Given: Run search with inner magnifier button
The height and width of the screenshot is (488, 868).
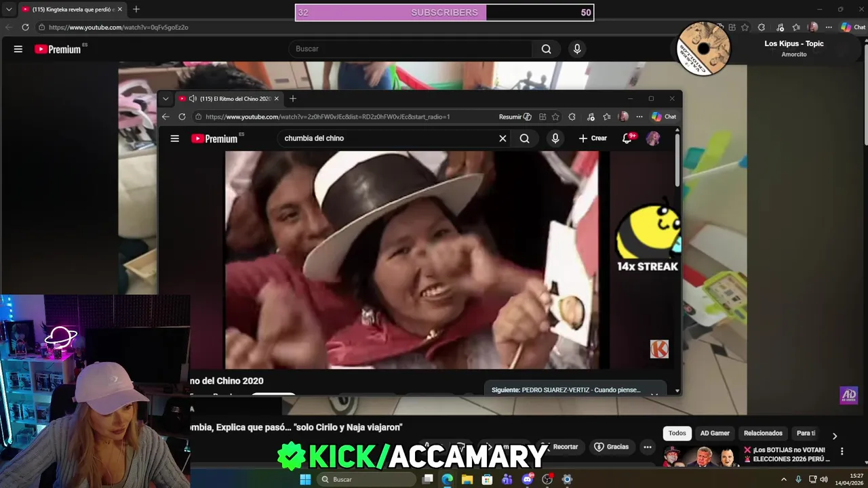Looking at the screenshot, I should click(524, 138).
